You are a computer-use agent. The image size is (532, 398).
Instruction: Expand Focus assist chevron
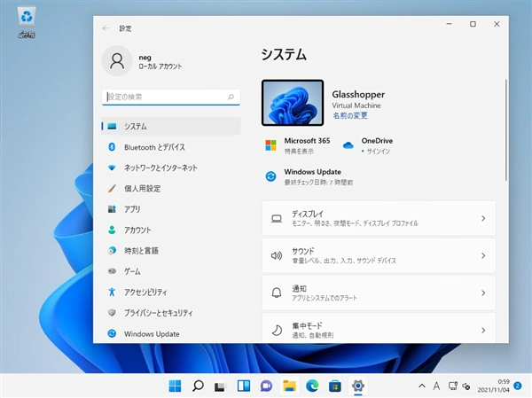pyautogui.click(x=483, y=330)
